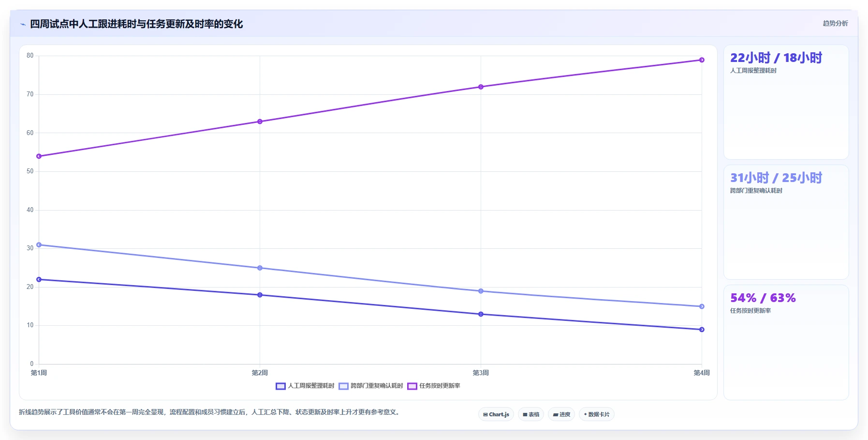Select the 进度 pill
This screenshot has width=868, height=440.
click(561, 414)
